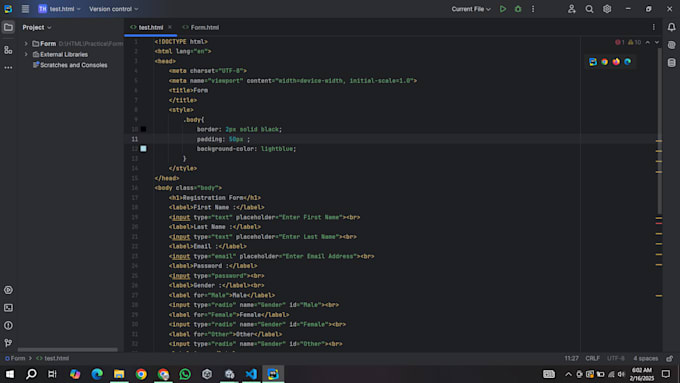Toggle read-only lock in status bar
The height and width of the screenshot is (383, 680).
(670, 358)
